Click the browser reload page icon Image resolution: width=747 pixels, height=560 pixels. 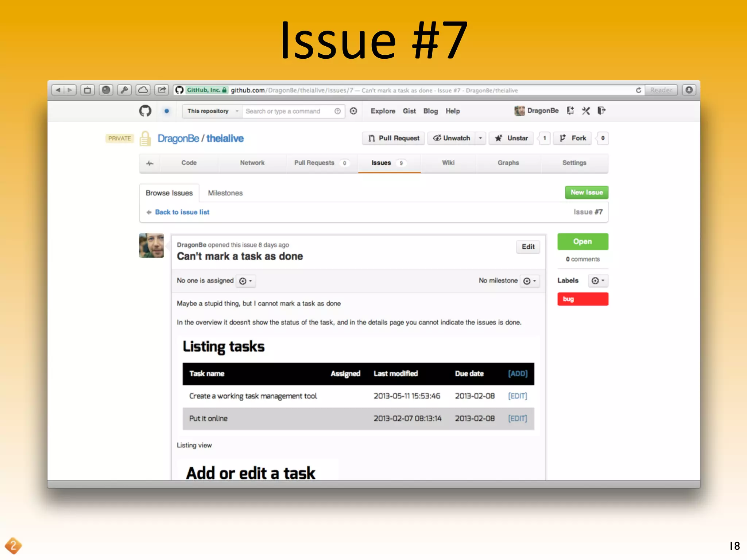click(638, 90)
